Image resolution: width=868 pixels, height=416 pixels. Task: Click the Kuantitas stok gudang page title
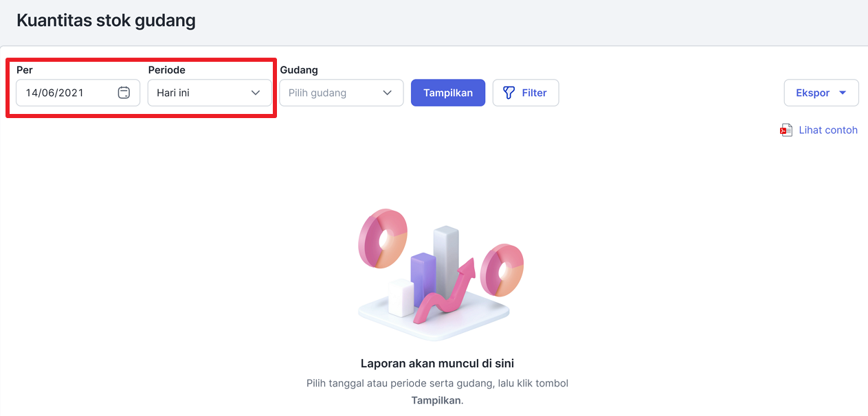106,21
